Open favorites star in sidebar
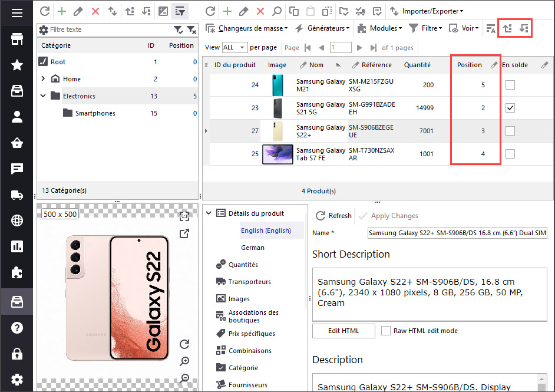Viewport: 555px width, 392px height. (x=16, y=65)
